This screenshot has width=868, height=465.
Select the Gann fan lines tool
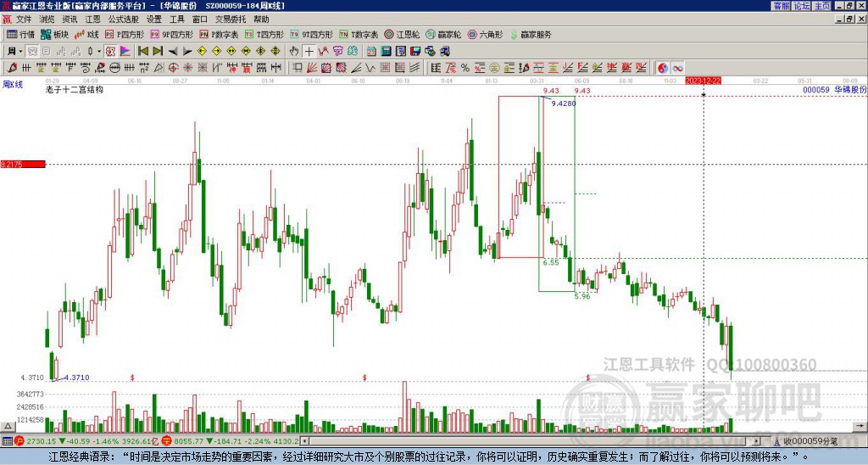pyautogui.click(x=312, y=68)
